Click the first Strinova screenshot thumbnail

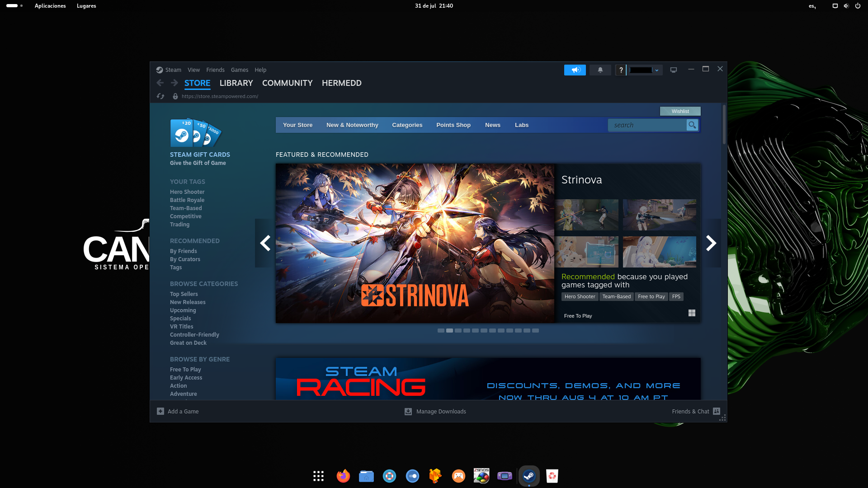[587, 215]
